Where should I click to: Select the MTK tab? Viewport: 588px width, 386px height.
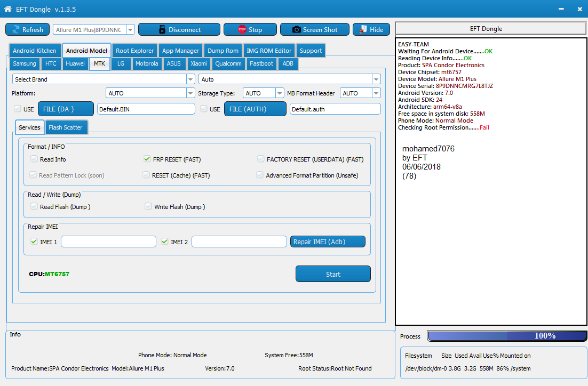point(99,63)
